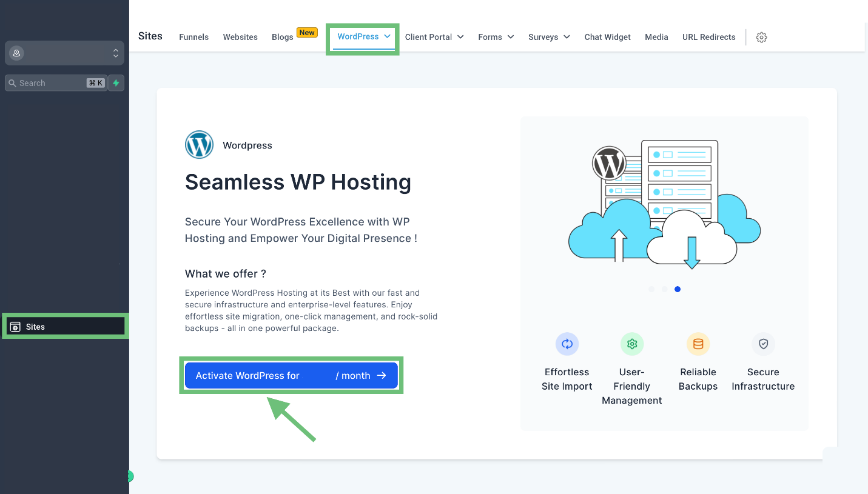Click the server cloud hosting illustration
Viewport: 868px width, 494px height.
pos(664,205)
